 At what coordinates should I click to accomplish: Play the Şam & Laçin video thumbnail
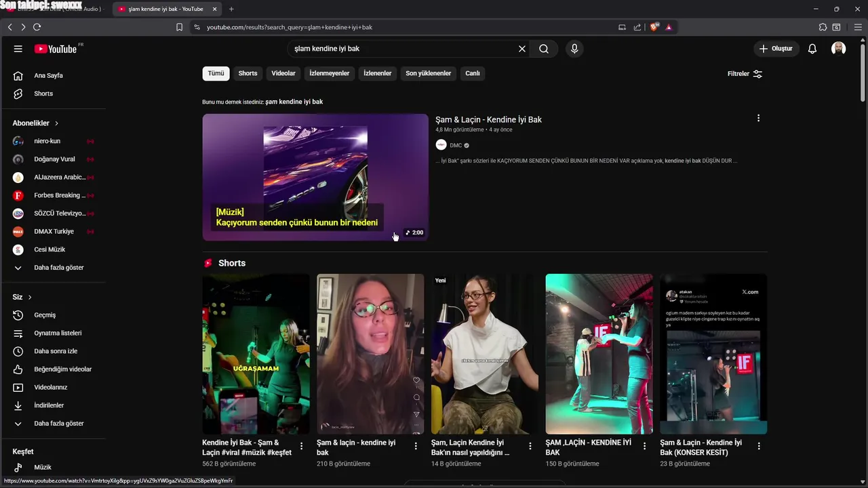click(315, 177)
